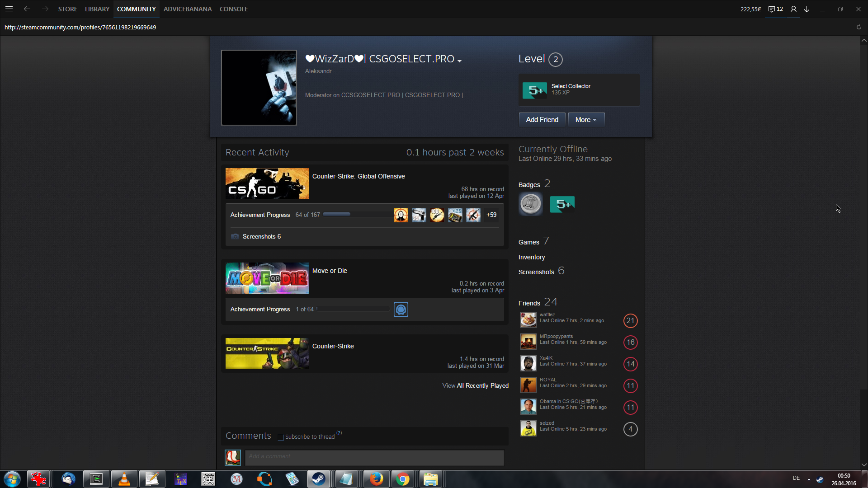This screenshot has height=488, width=868.
Task: Click the back navigation arrow
Action: [x=27, y=9]
